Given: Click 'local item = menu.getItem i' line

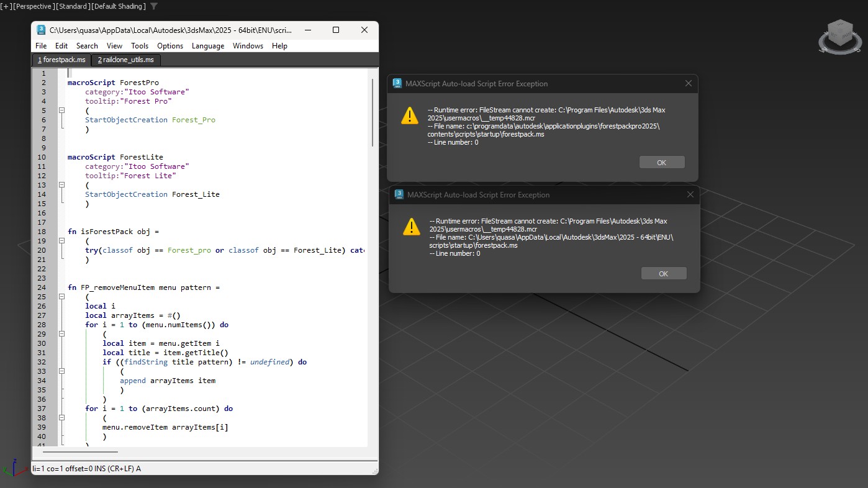Looking at the screenshot, I should 161,343.
